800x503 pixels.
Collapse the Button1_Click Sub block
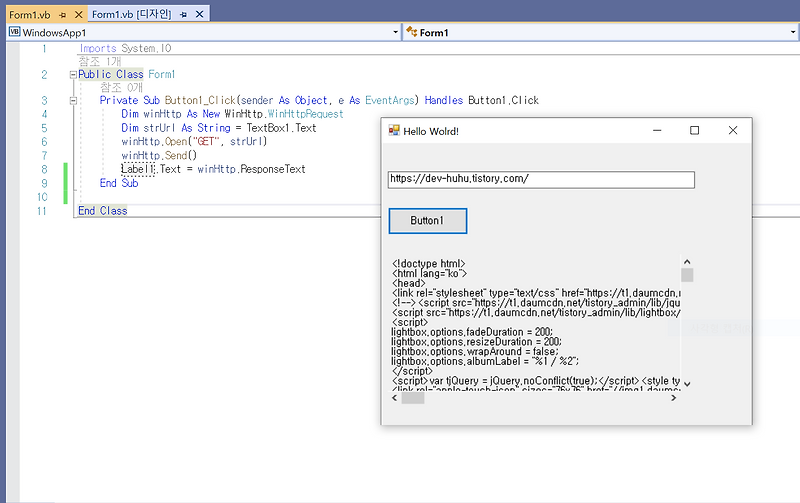(73, 100)
